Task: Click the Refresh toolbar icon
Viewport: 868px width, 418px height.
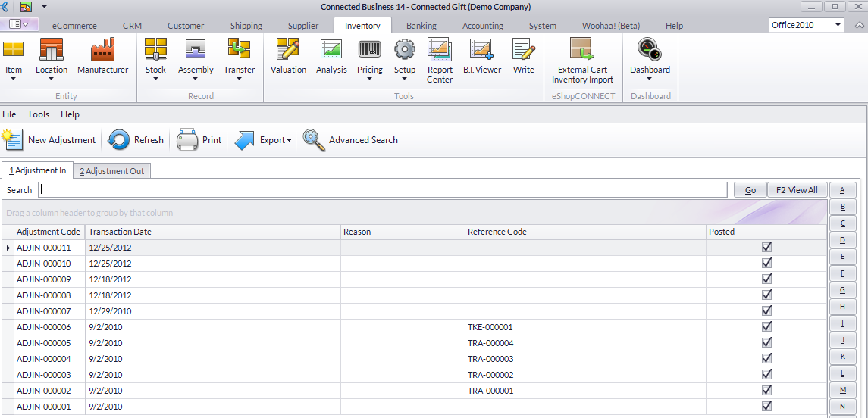Action: [119, 140]
